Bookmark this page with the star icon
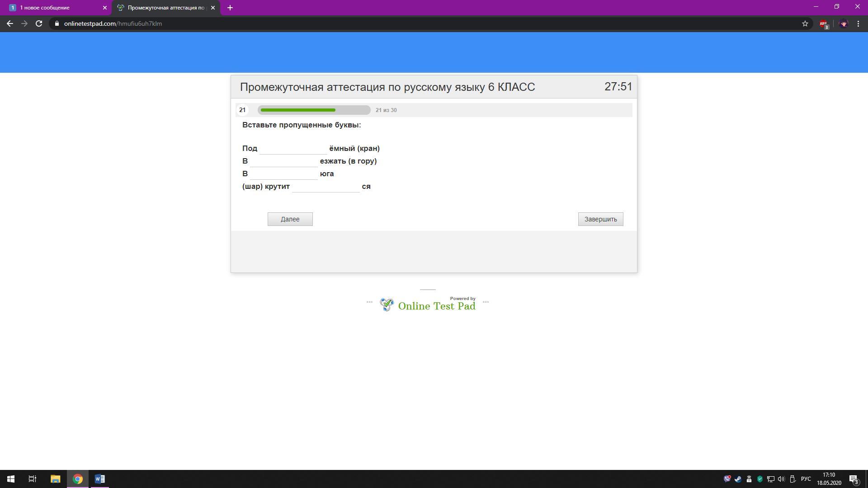 pos(805,23)
